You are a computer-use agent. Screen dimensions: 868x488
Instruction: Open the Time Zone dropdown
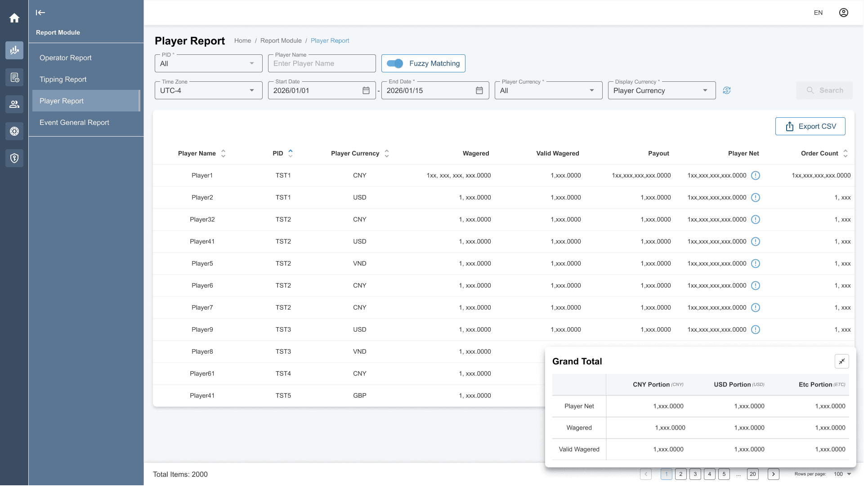tap(210, 91)
